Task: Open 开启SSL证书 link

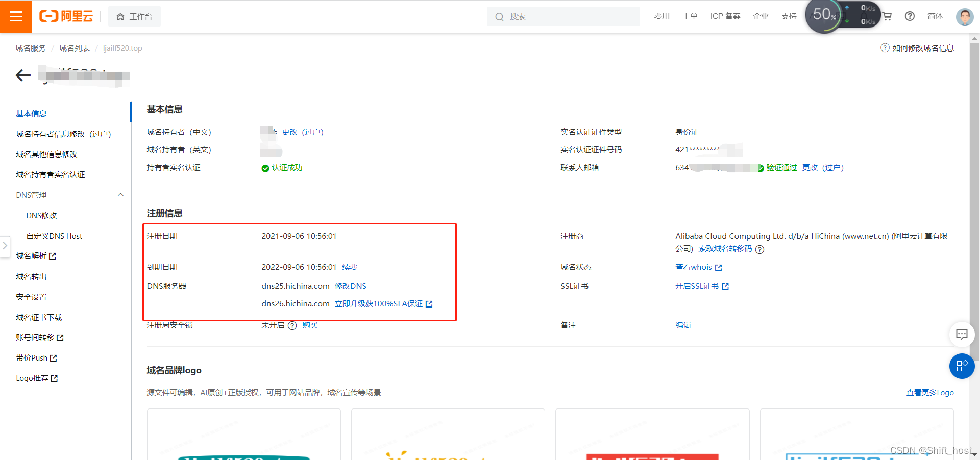Action: coord(702,286)
